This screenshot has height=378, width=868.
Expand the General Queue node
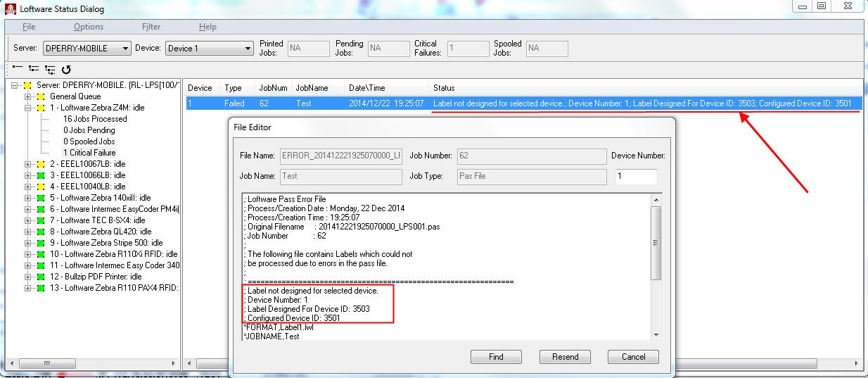28,96
